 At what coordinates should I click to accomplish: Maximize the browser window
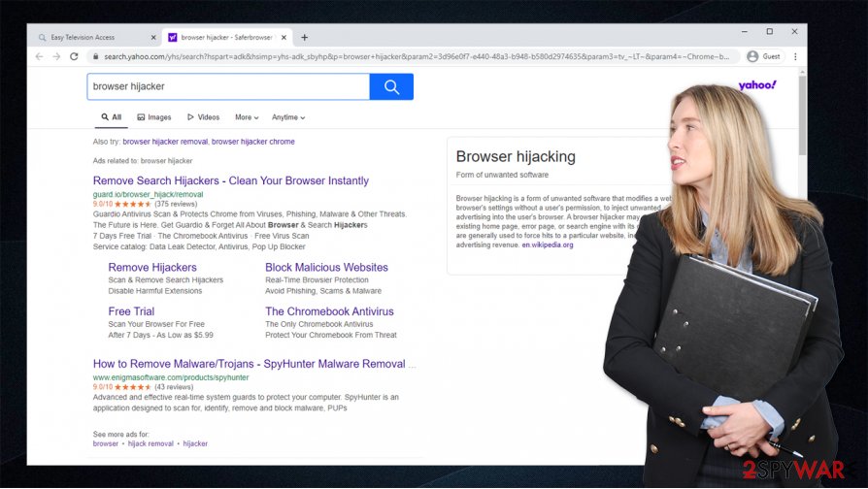(x=770, y=32)
